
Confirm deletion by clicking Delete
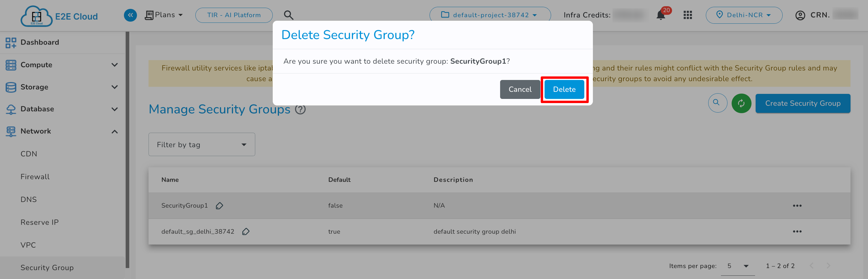[x=564, y=89]
